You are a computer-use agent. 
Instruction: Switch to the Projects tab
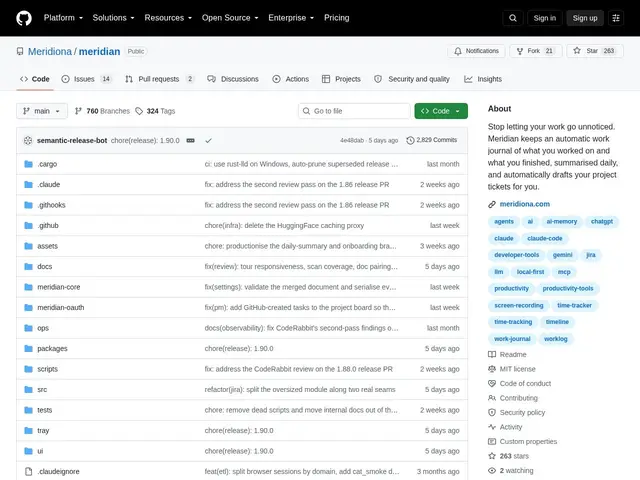pos(341,79)
